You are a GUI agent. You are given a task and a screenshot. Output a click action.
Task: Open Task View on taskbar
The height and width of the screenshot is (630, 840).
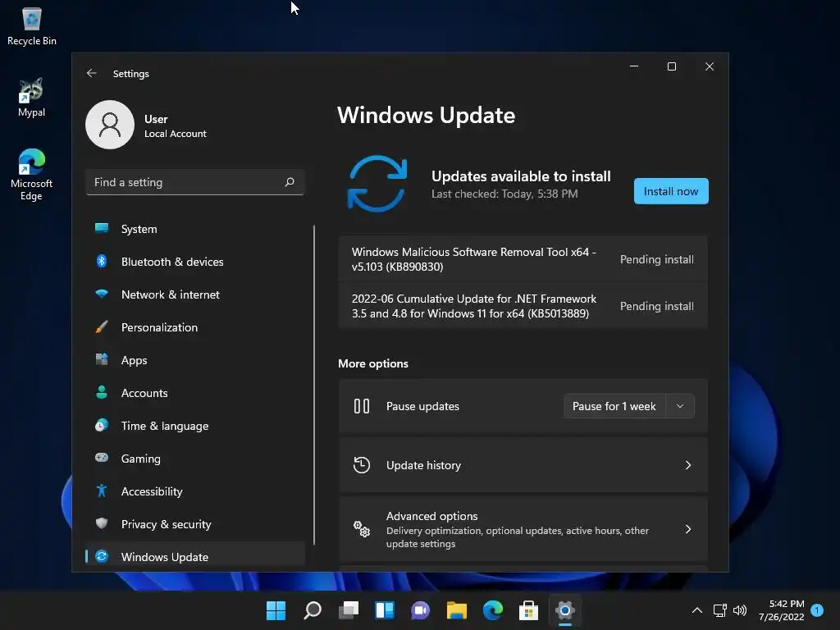point(349,610)
